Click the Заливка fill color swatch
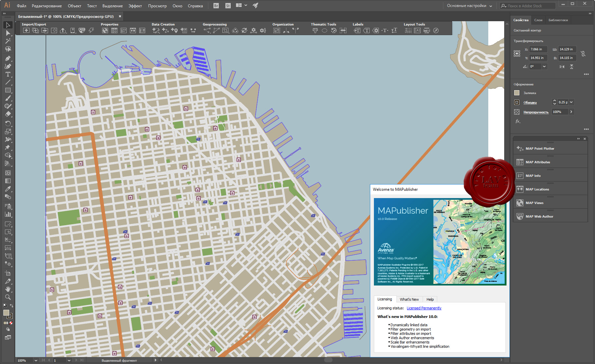This screenshot has height=364, width=595. click(x=517, y=93)
